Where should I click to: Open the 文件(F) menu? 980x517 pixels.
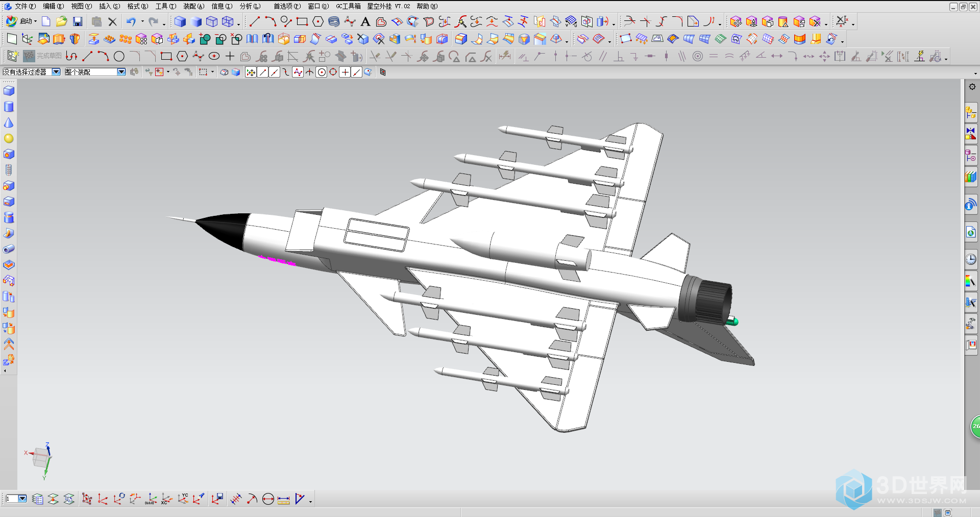pyautogui.click(x=25, y=6)
